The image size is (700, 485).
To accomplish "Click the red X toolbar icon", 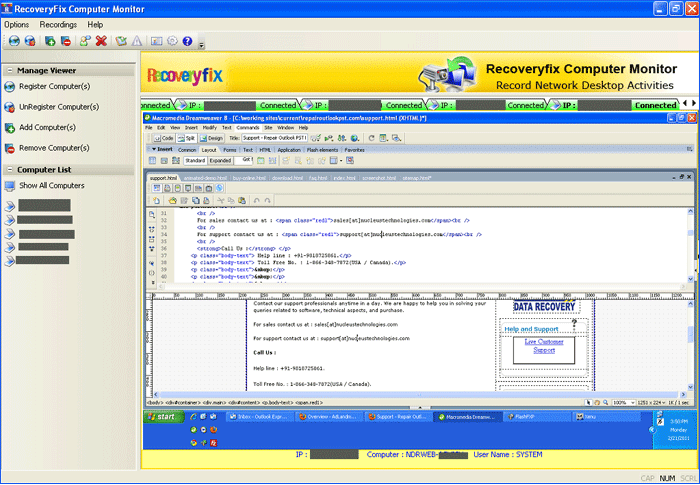I will click(x=101, y=41).
